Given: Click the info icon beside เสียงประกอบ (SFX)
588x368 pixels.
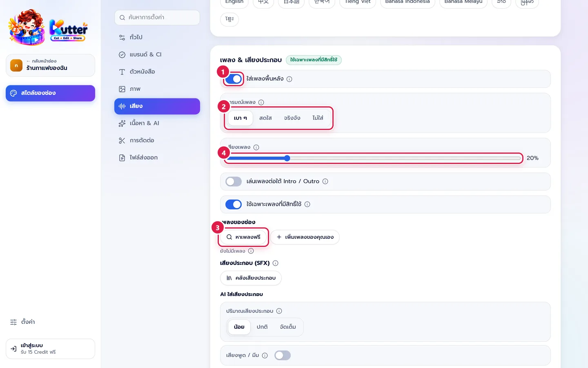Looking at the screenshot, I should point(275,263).
